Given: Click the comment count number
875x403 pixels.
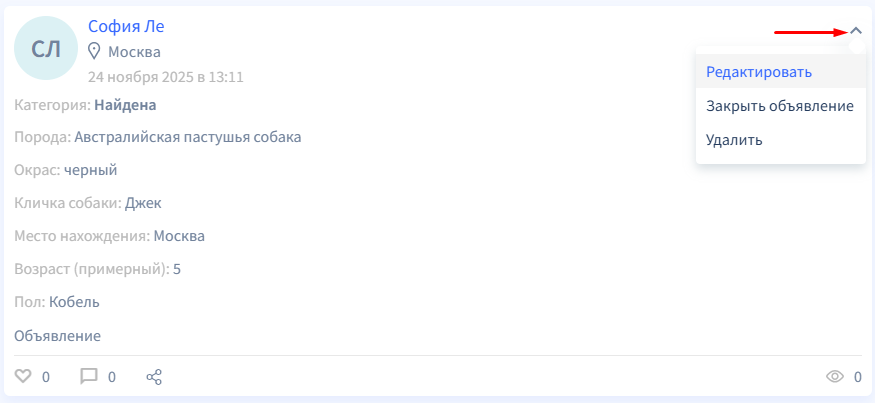Looking at the screenshot, I should tap(112, 377).
